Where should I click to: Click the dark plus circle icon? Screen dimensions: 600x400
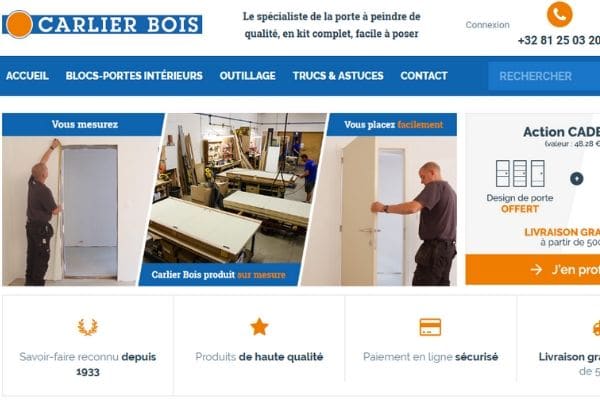pyautogui.click(x=576, y=179)
